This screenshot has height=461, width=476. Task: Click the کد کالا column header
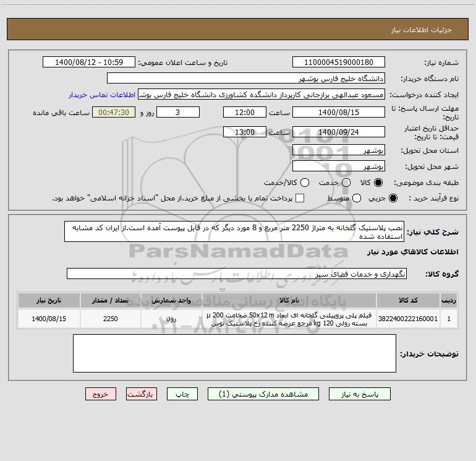pos(408,300)
